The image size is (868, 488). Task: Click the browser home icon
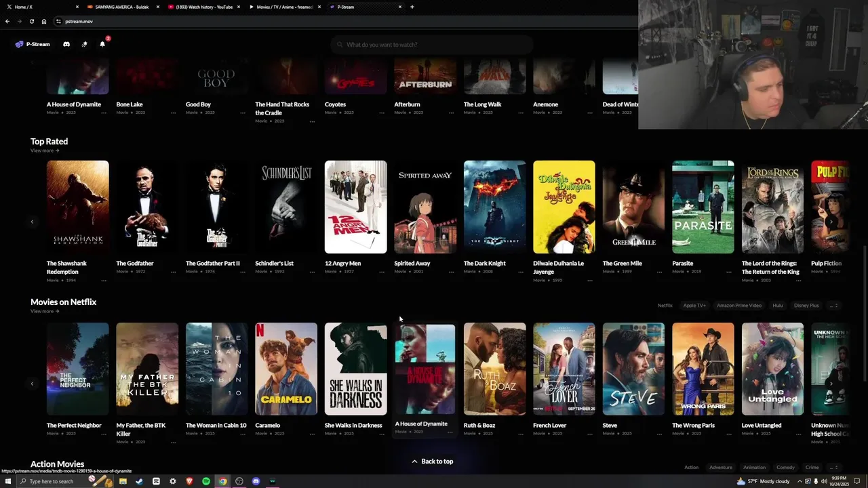[x=44, y=21]
